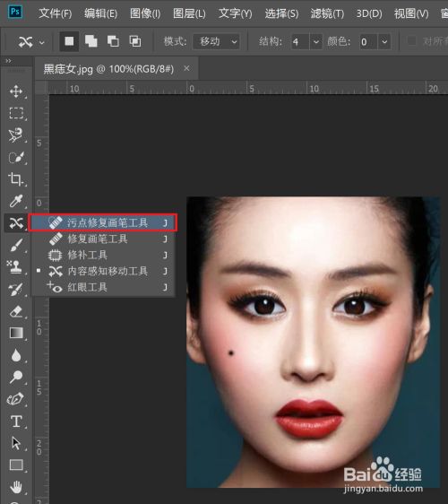
Task: Select the Brush tool
Action: [x=16, y=245]
